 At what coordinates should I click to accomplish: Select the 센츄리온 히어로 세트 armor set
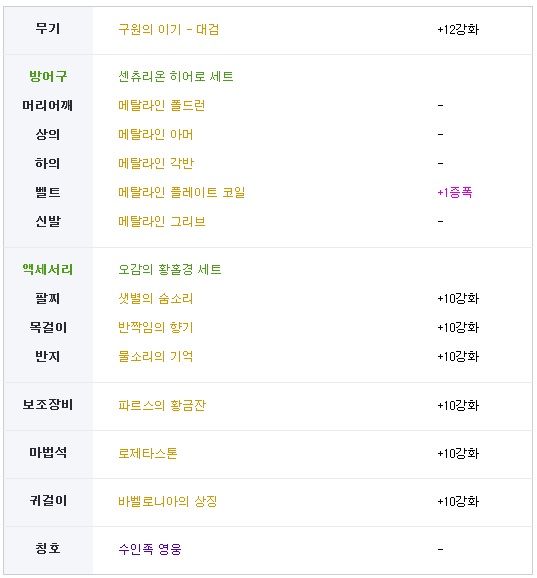coord(175,76)
